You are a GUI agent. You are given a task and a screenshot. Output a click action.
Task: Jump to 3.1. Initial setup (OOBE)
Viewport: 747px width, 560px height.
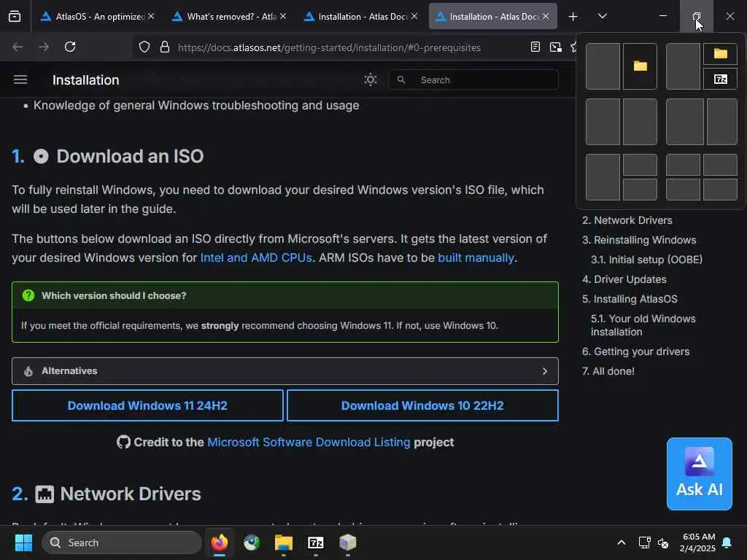pos(646,260)
